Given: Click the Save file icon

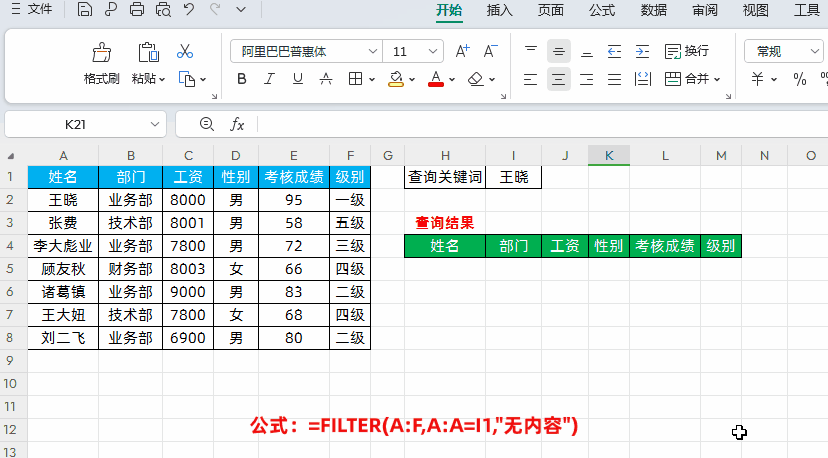Looking at the screenshot, I should point(84,10).
